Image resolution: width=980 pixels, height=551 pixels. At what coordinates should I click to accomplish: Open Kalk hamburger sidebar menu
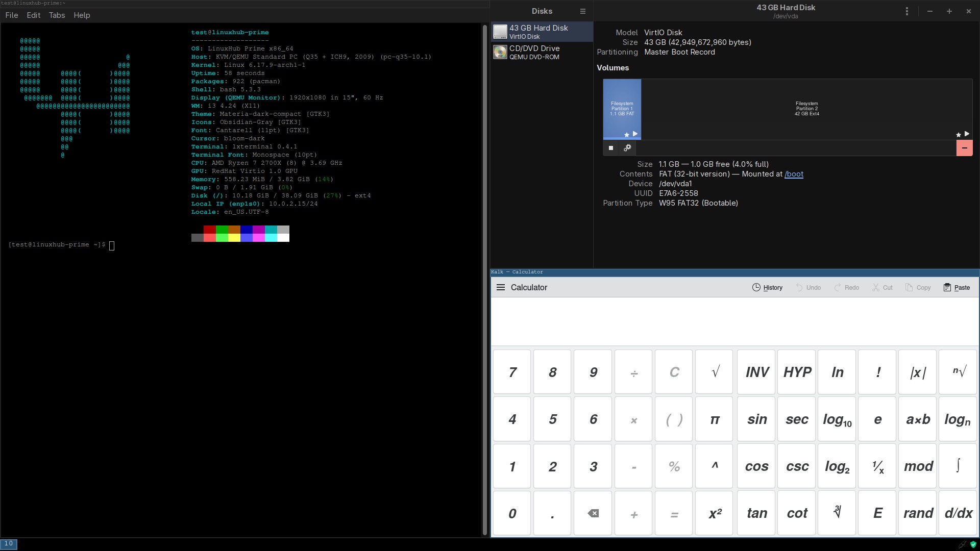pyautogui.click(x=500, y=287)
